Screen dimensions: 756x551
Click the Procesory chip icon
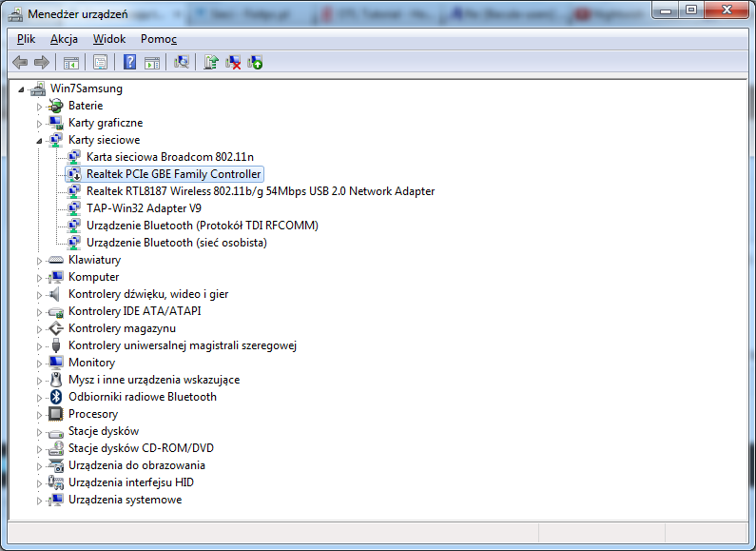pos(56,414)
